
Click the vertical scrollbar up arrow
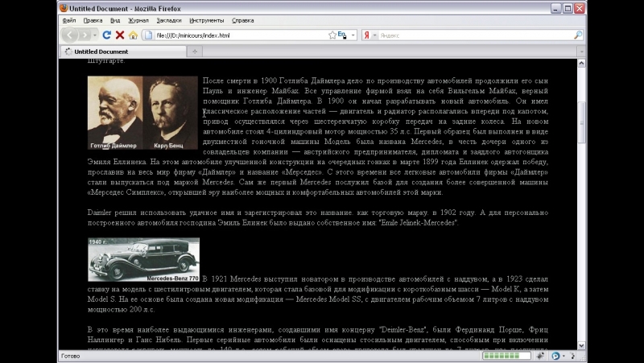click(581, 64)
